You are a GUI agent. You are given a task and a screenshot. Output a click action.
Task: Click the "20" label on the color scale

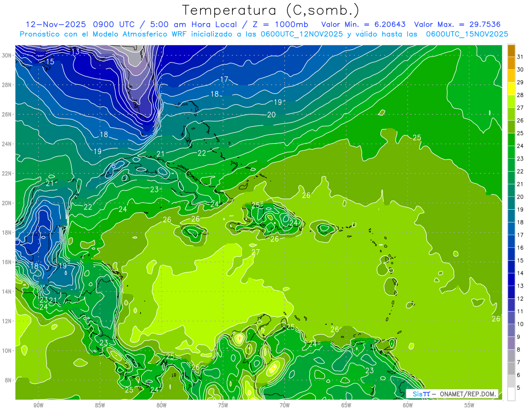pyautogui.click(x=521, y=197)
